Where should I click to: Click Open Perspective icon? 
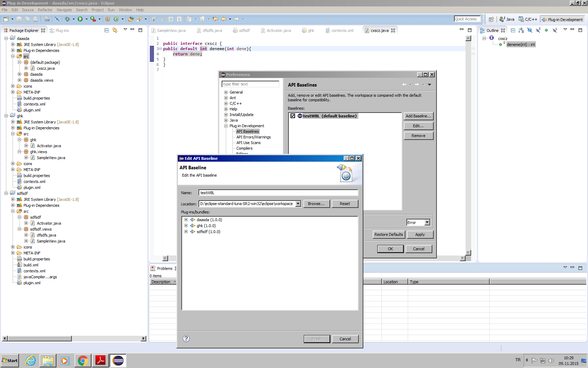(491, 19)
